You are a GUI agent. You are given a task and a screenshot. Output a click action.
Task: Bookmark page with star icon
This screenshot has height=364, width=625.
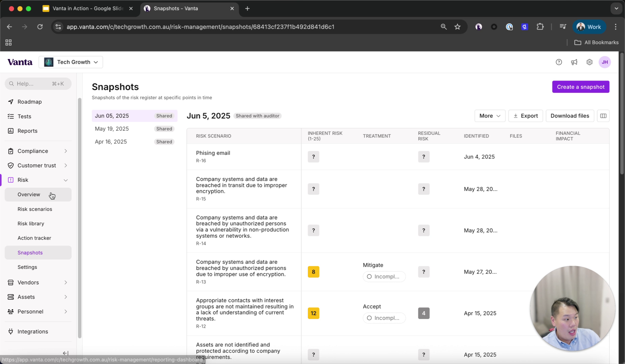point(457,27)
